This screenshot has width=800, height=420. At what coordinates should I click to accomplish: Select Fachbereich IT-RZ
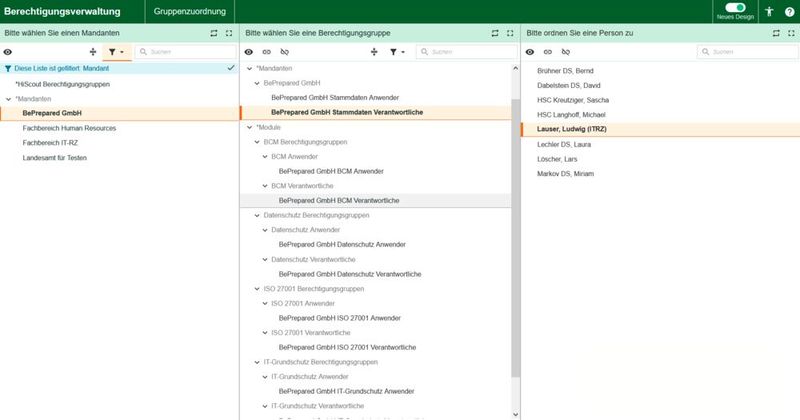point(50,143)
